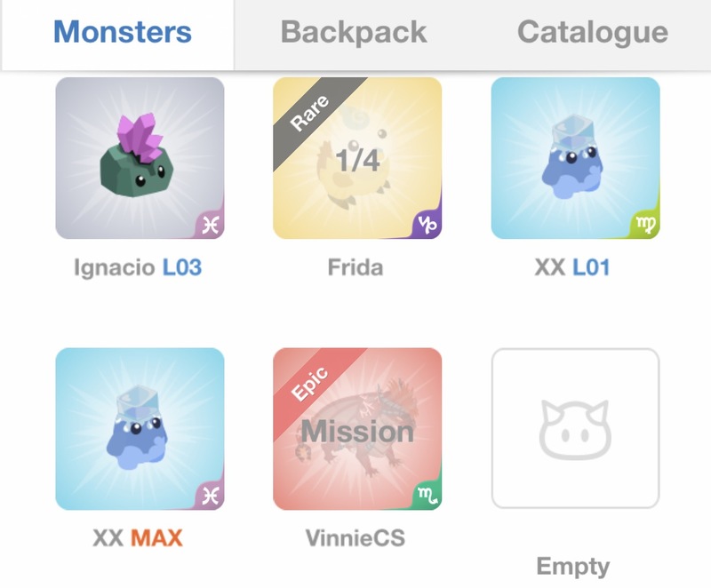
Task: Click the Pisces sign on XX MAX card
Action: click(211, 496)
